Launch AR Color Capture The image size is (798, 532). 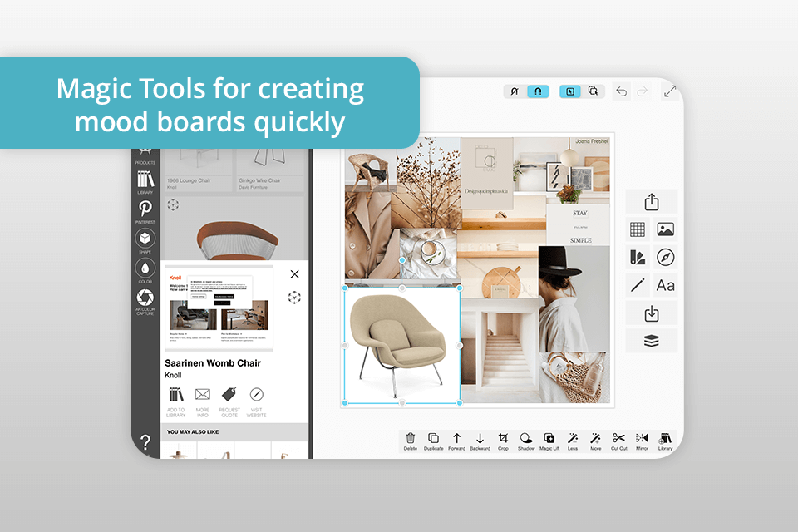[145, 302]
